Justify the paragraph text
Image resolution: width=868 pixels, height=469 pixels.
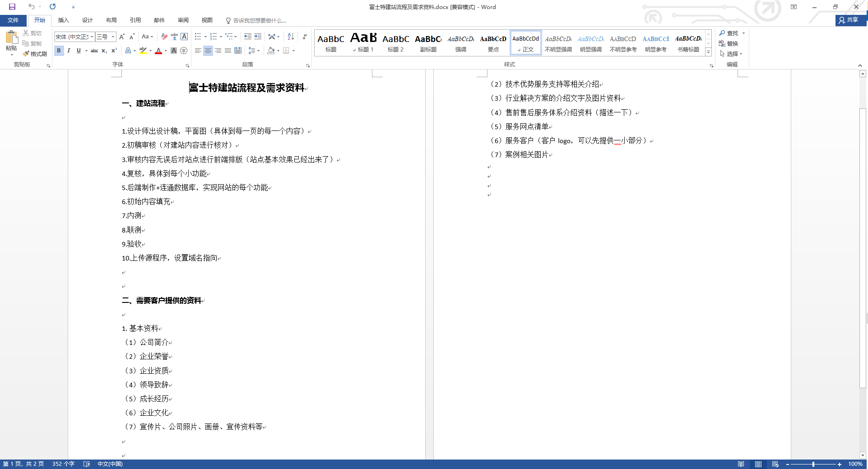[x=228, y=51]
